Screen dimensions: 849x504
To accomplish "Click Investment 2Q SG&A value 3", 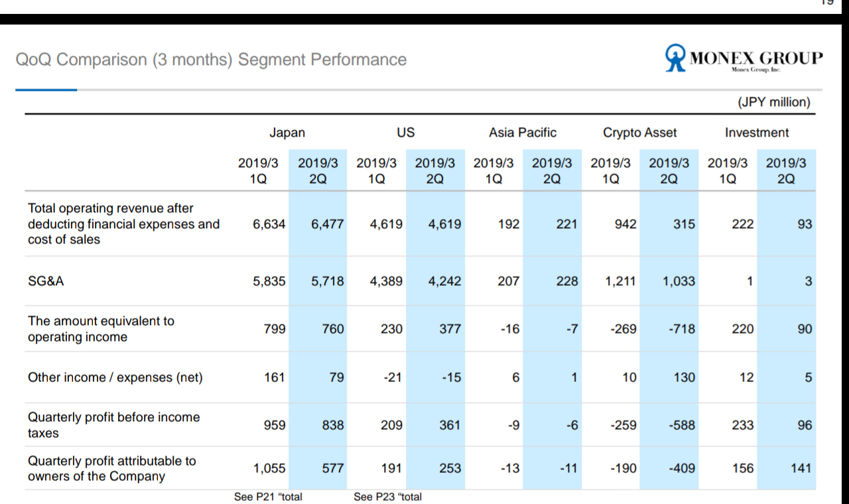I will (x=809, y=281).
